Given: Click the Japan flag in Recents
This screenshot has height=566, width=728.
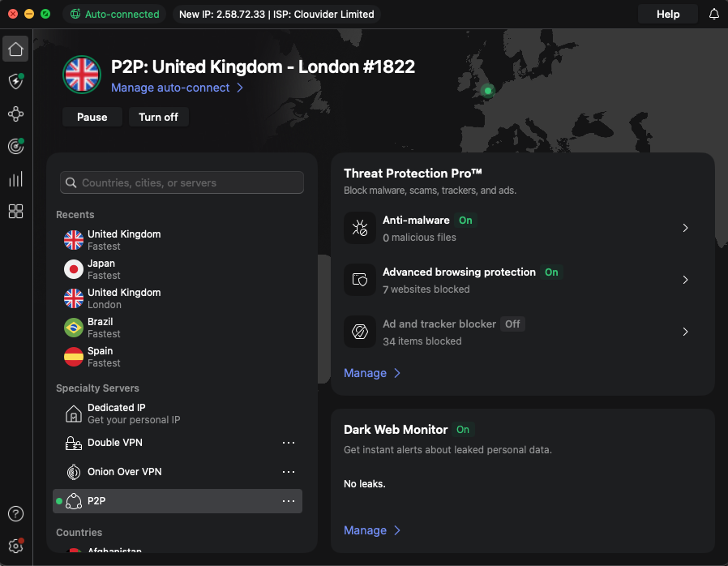Looking at the screenshot, I should tap(73, 269).
